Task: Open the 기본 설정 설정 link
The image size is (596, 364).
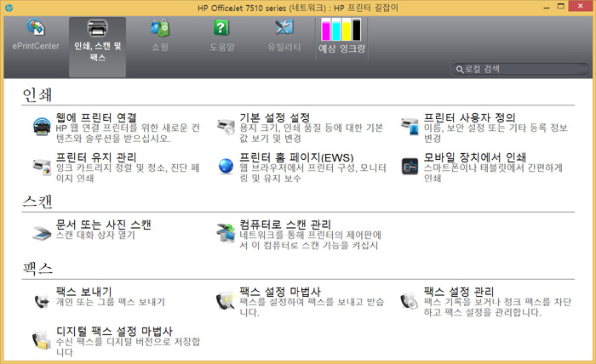Action: pos(274,117)
